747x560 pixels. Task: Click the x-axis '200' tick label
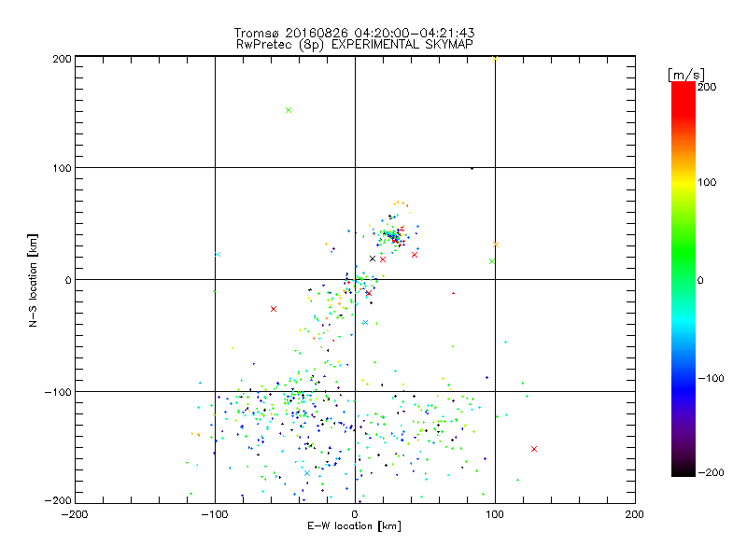635,514
